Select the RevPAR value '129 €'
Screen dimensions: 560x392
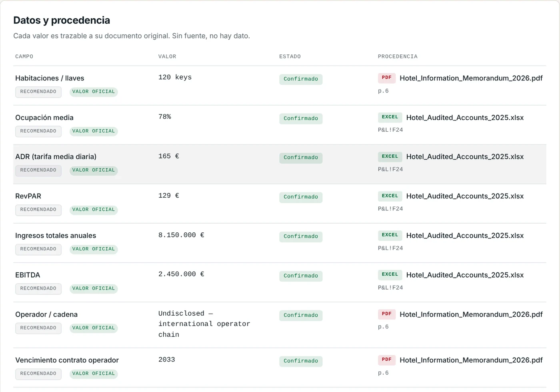click(x=169, y=196)
